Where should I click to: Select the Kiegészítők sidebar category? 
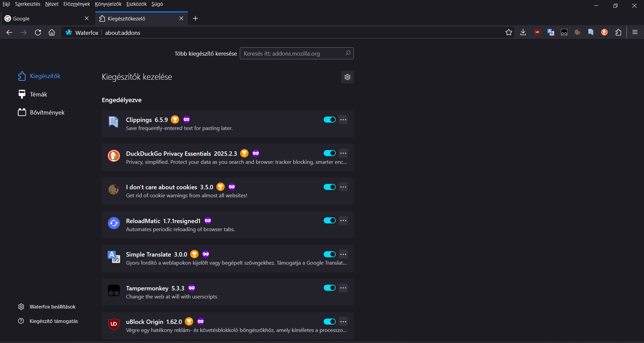[40, 76]
